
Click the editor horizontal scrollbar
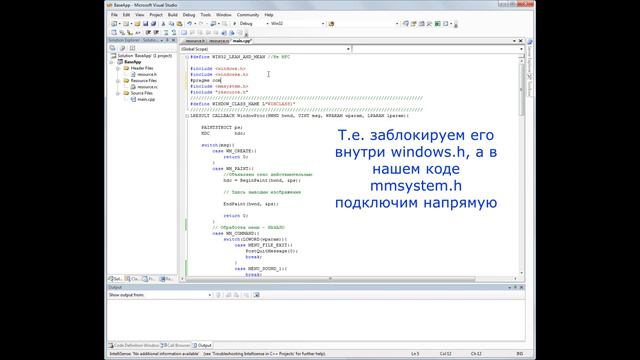click(x=330, y=279)
